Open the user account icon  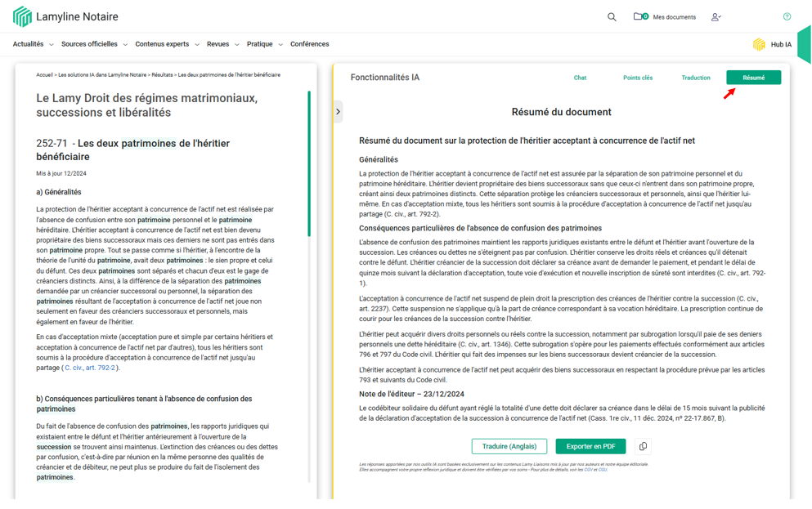click(716, 17)
